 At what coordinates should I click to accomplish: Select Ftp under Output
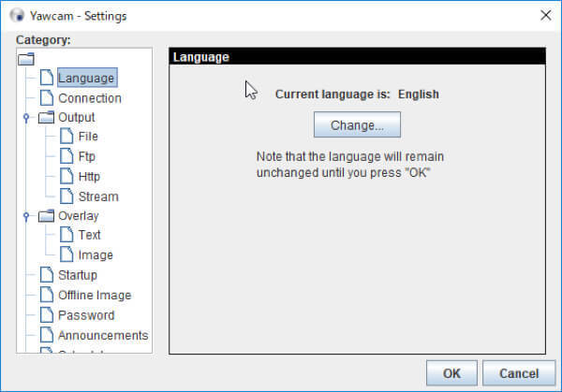point(87,156)
